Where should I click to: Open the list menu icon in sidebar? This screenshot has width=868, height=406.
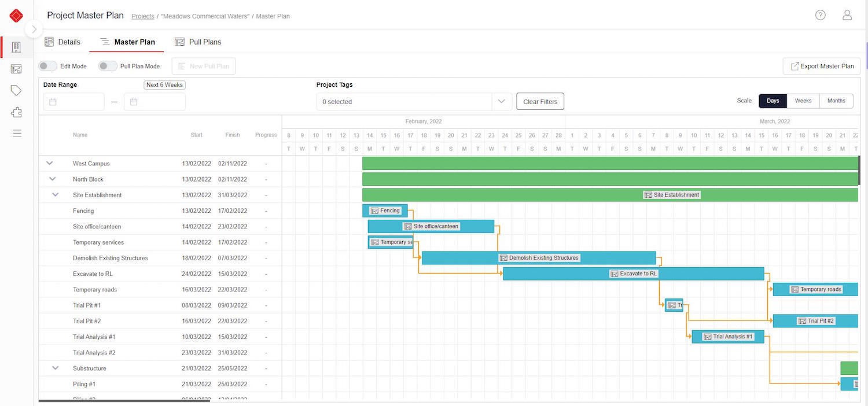click(x=16, y=133)
